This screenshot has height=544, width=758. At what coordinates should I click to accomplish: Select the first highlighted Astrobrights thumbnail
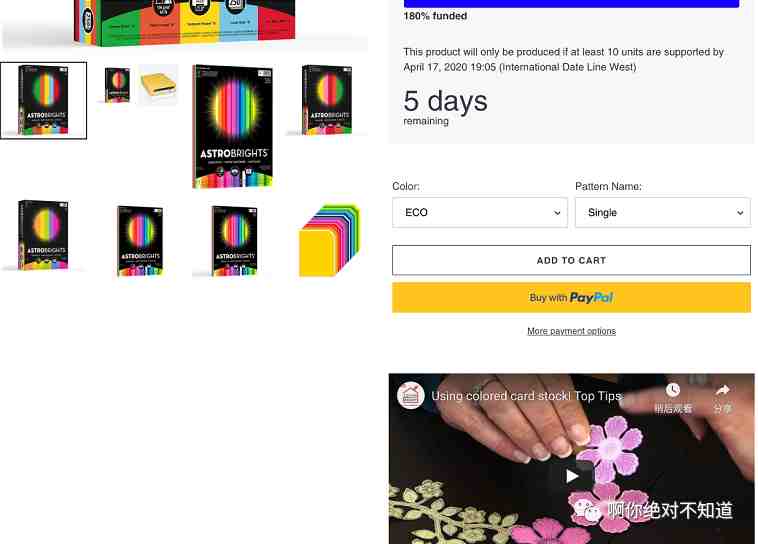[x=44, y=101]
